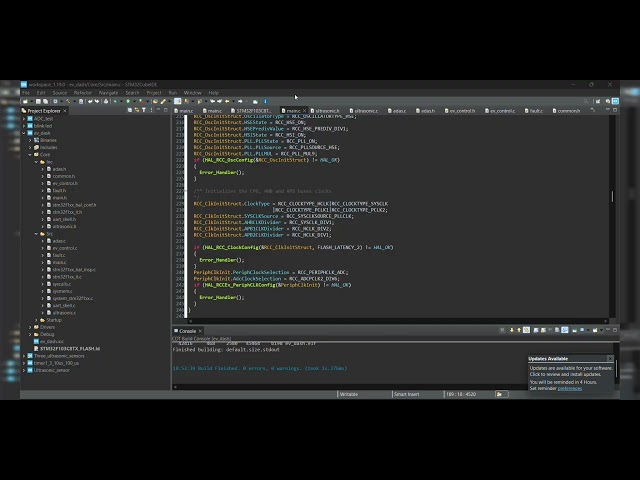
Task: Click the Filter icon in Project Explorer
Action: tap(144, 110)
